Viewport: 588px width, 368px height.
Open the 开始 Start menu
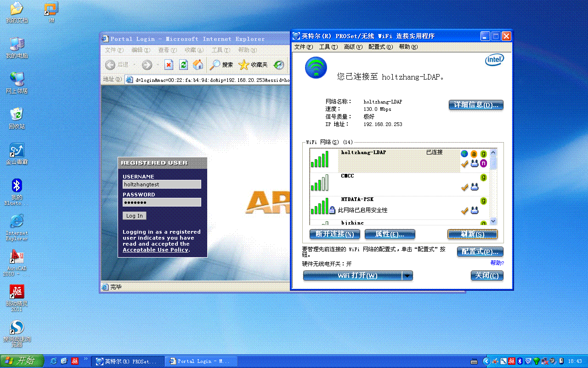point(22,361)
